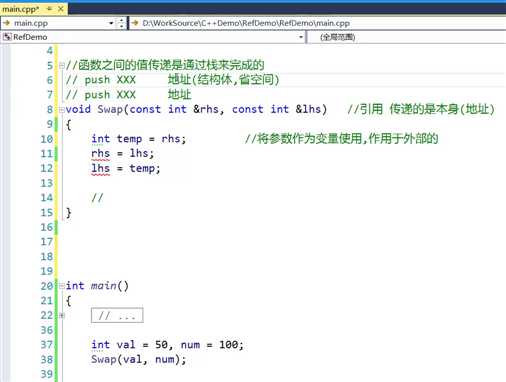
Task: Click the '&lhs' parameter on line 8
Action: click(308, 109)
